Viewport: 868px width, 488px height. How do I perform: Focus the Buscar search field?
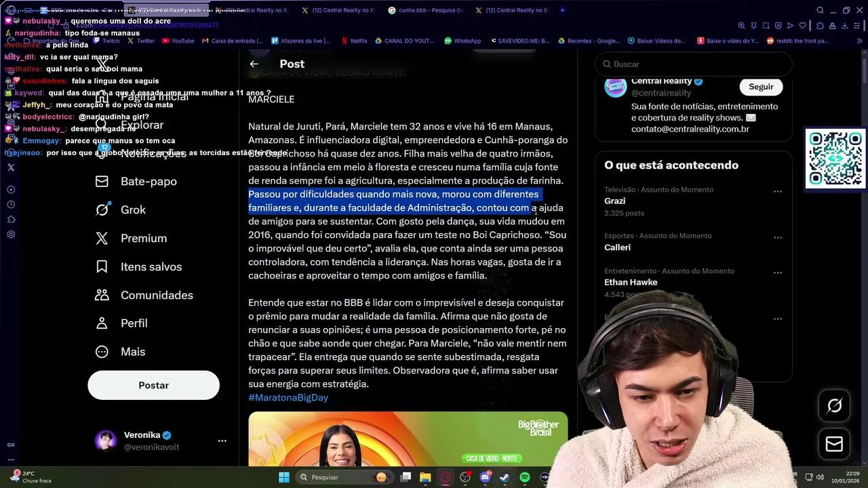[x=694, y=64]
